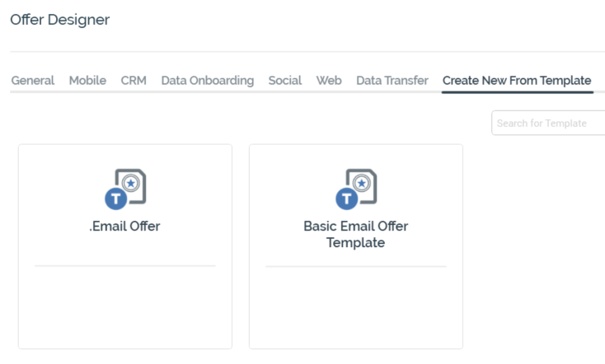
Task: Click the .Email Offer template icon
Action: (x=126, y=189)
